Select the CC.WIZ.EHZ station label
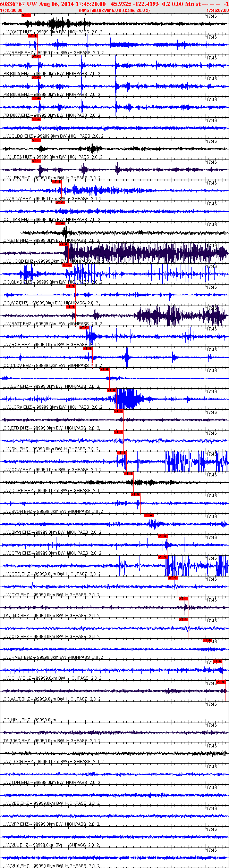Viewport: 229px width, 868px height. point(16,303)
